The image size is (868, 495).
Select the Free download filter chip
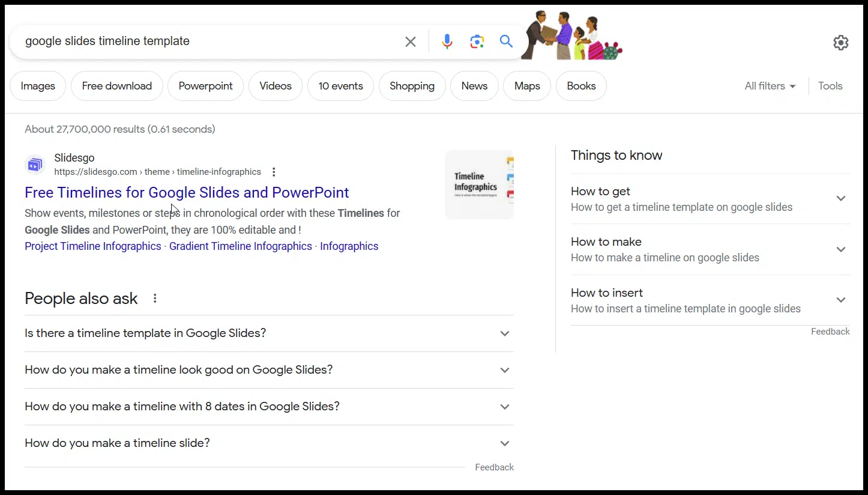116,86
